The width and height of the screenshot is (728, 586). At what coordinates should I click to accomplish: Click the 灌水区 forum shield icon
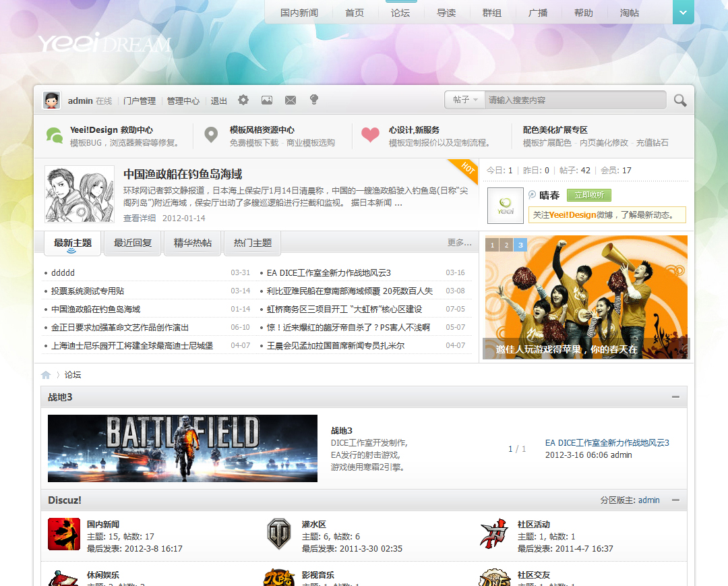pyautogui.click(x=279, y=534)
